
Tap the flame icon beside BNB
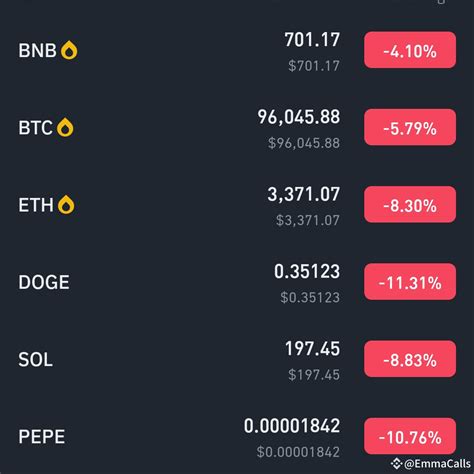pyautogui.click(x=69, y=50)
